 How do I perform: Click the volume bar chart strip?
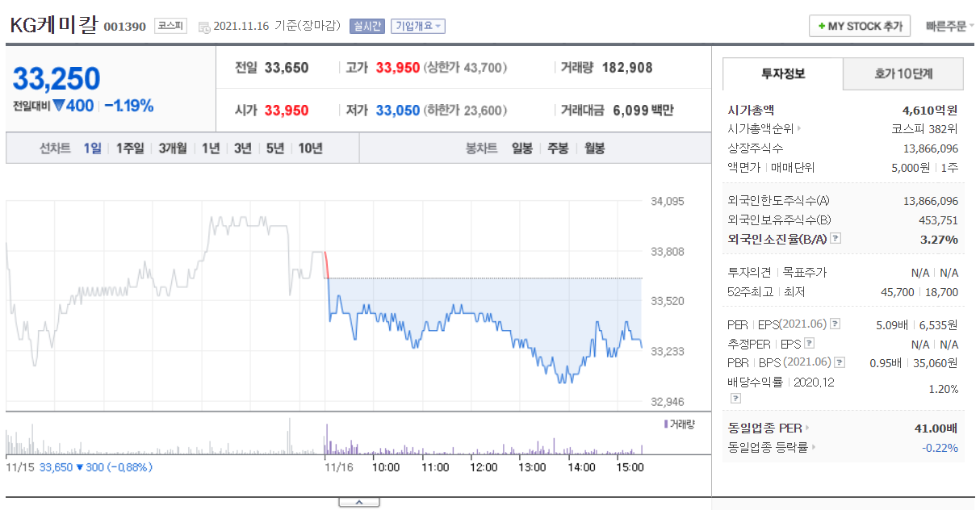click(x=325, y=438)
